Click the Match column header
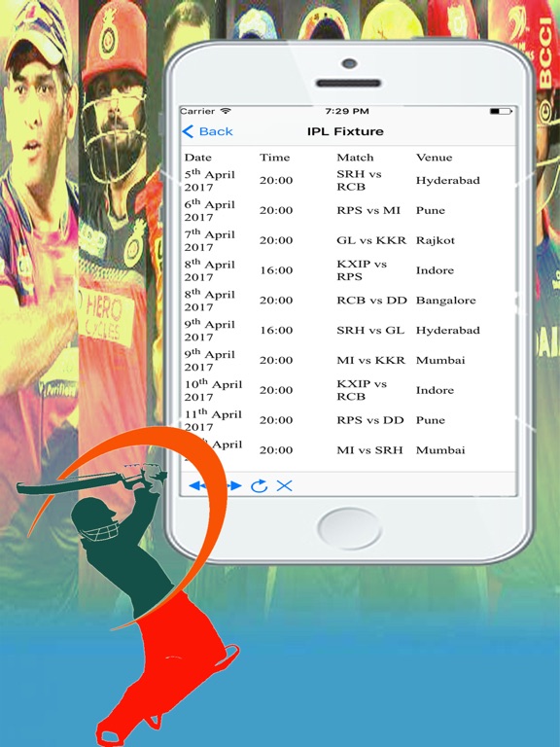This screenshot has width=560, height=747. coord(355,158)
